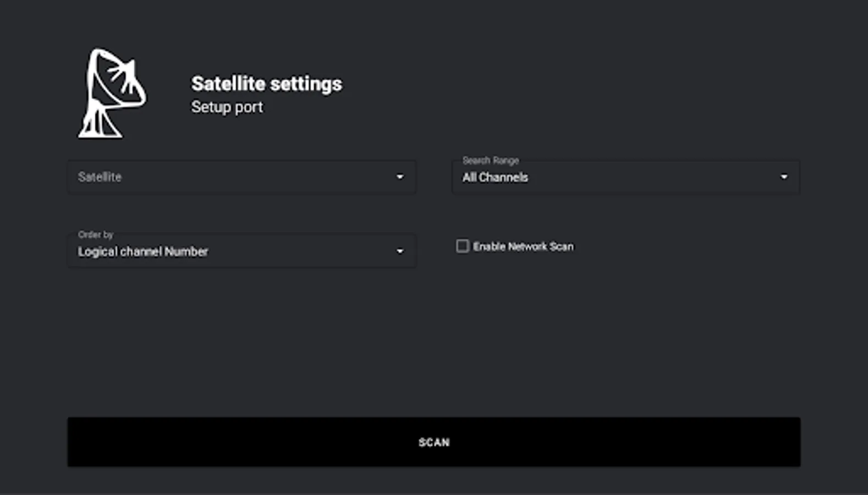
Task: Open the Satellite selection dropdown
Action: click(x=241, y=177)
